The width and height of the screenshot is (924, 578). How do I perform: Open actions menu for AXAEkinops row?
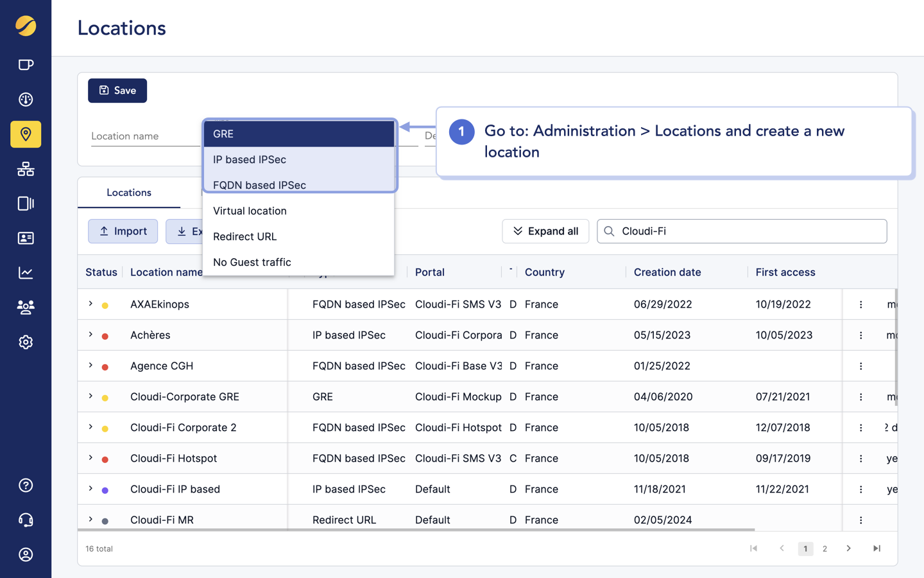click(x=861, y=304)
